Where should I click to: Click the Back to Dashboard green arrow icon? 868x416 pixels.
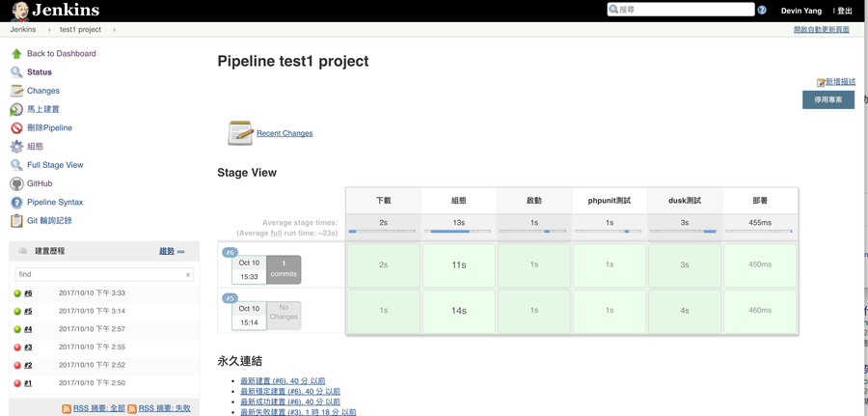pos(16,54)
